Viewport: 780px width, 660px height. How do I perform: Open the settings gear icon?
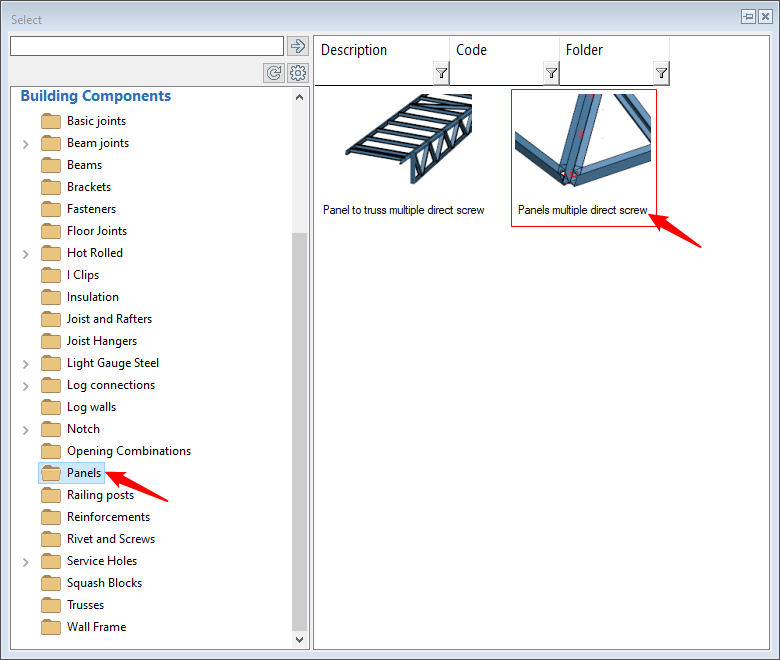click(x=298, y=73)
